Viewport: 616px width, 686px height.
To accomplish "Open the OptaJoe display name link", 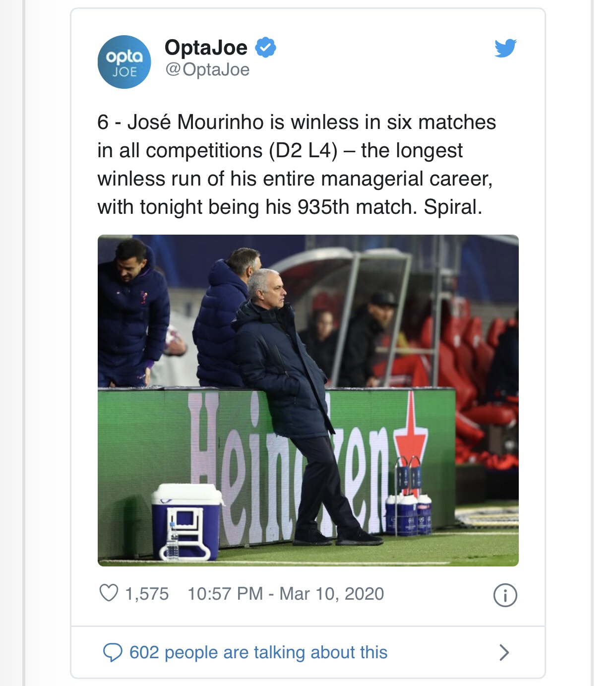I will [x=206, y=48].
